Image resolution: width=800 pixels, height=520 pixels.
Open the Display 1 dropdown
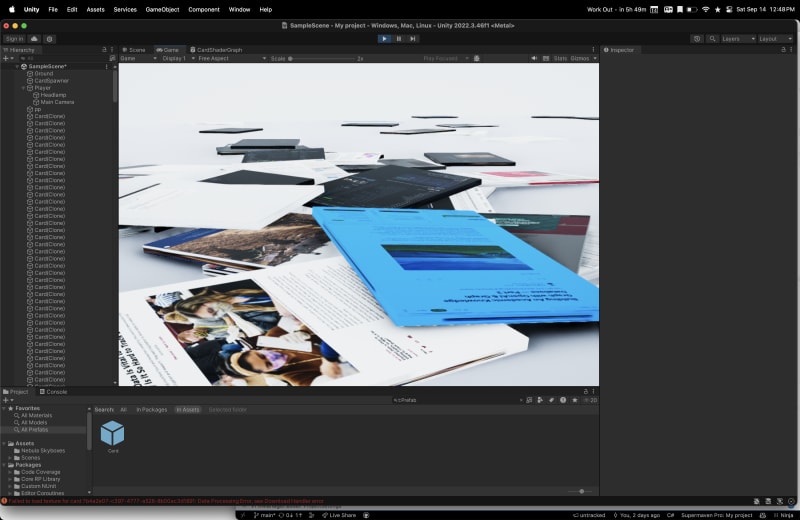tap(178, 59)
